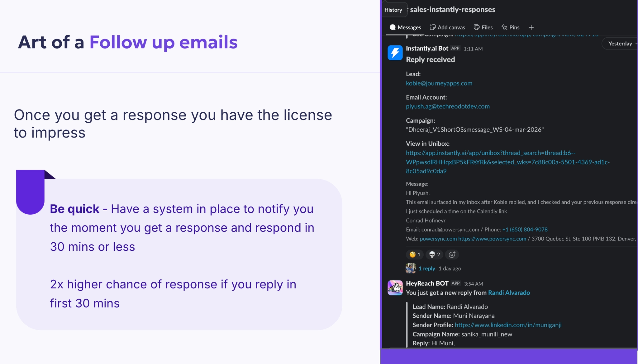The width and height of the screenshot is (638, 364).
Task: Click the "1 day ago" reply timestamp
Action: 450,268
